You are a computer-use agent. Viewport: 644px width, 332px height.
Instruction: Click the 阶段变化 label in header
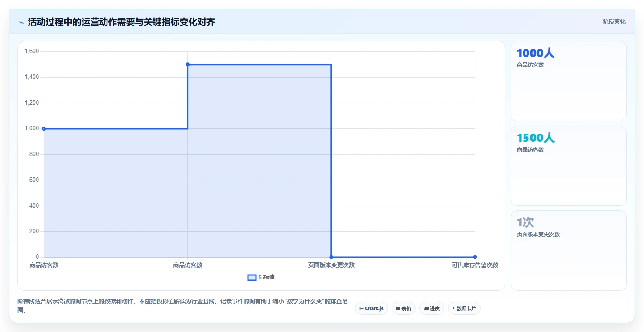click(x=614, y=21)
